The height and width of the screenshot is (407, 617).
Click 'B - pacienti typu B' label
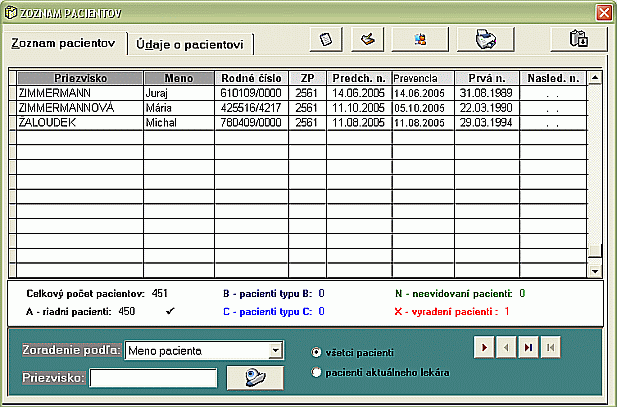tap(268, 294)
